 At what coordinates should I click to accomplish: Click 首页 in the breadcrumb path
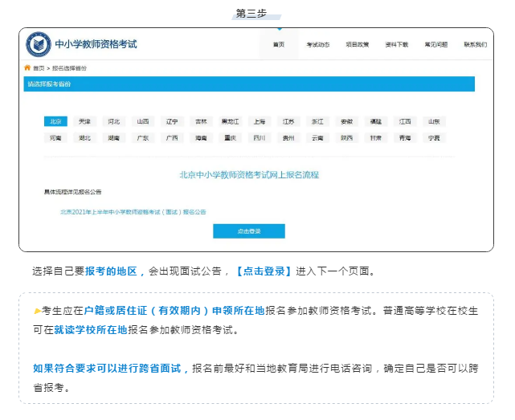pyautogui.click(x=39, y=68)
